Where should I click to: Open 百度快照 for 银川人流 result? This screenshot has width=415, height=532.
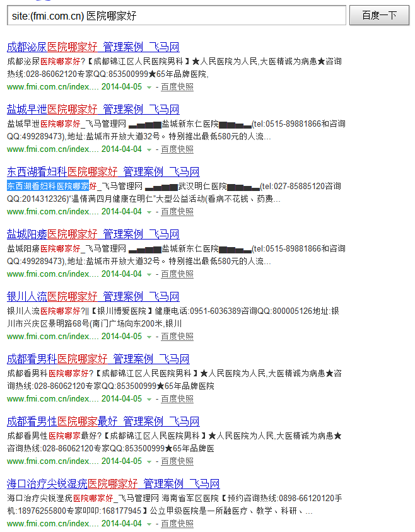point(177,337)
